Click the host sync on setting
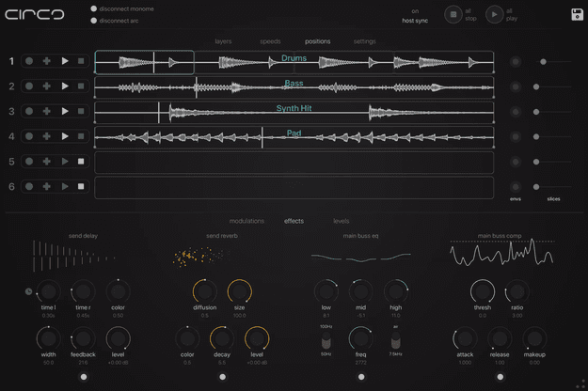This screenshot has height=391, width=588. click(x=415, y=15)
